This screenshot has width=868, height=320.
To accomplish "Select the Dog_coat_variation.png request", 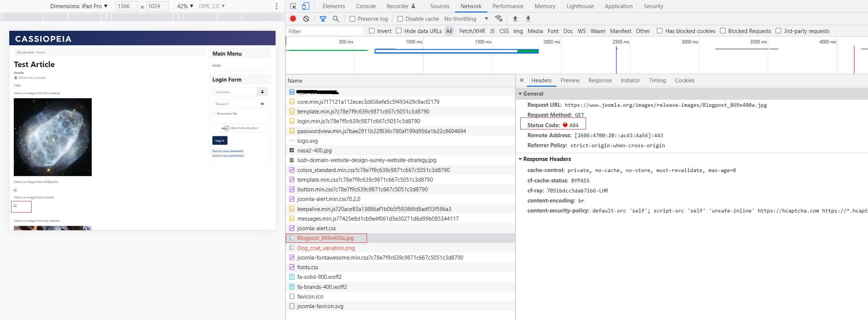I will pyautogui.click(x=326, y=248).
